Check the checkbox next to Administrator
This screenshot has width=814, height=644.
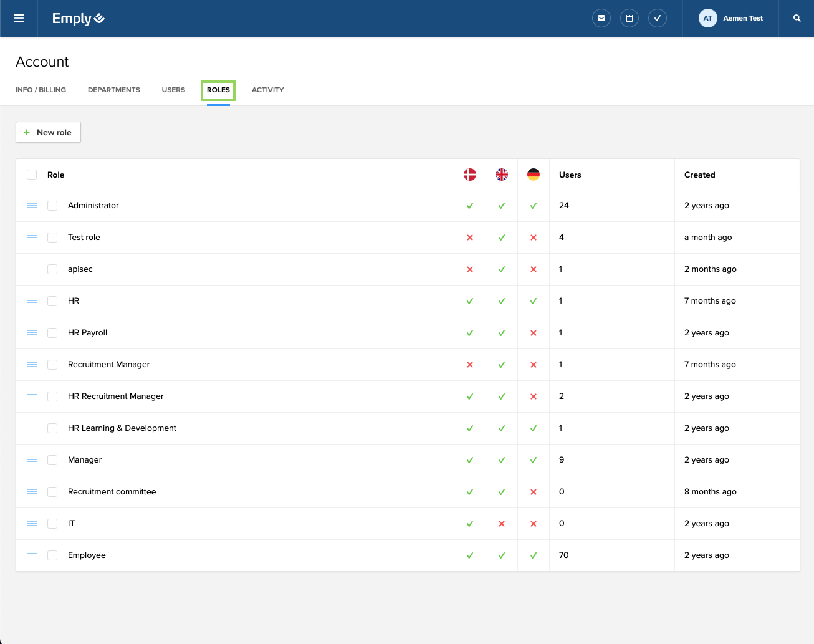52,205
